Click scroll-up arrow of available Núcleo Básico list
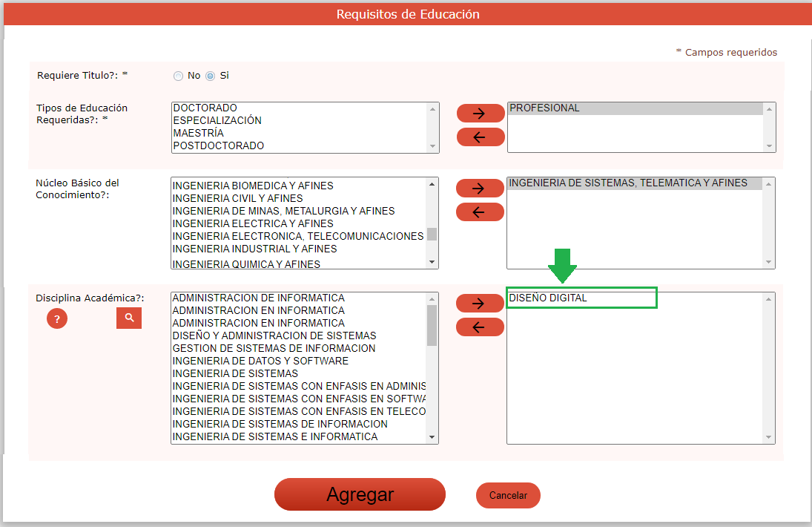Image resolution: width=812 pixels, height=527 pixels. coord(432,184)
